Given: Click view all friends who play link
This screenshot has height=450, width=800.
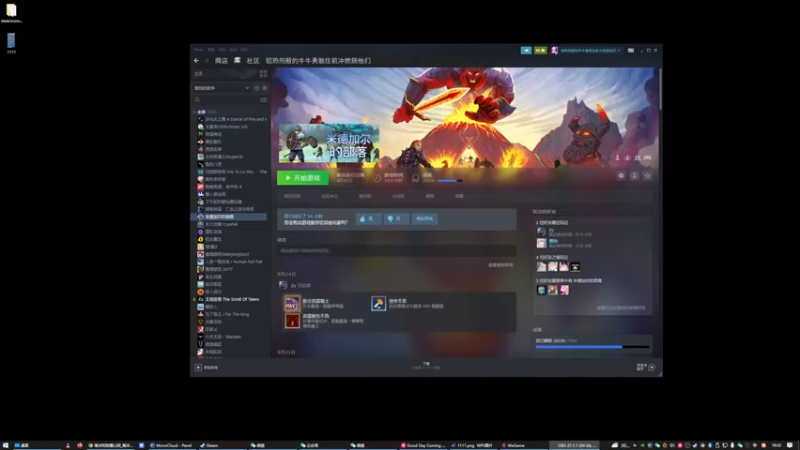Looking at the screenshot, I should pyautogui.click(x=621, y=308).
